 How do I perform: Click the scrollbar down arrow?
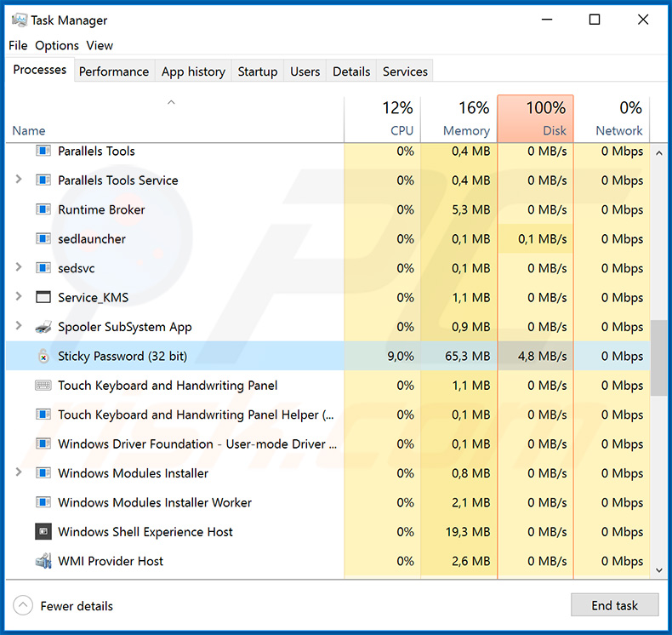click(x=659, y=569)
